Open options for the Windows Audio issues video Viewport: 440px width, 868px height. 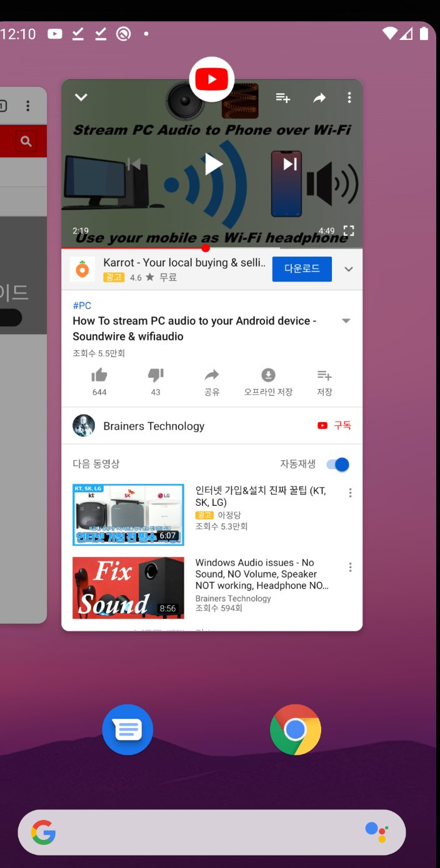pyautogui.click(x=350, y=567)
